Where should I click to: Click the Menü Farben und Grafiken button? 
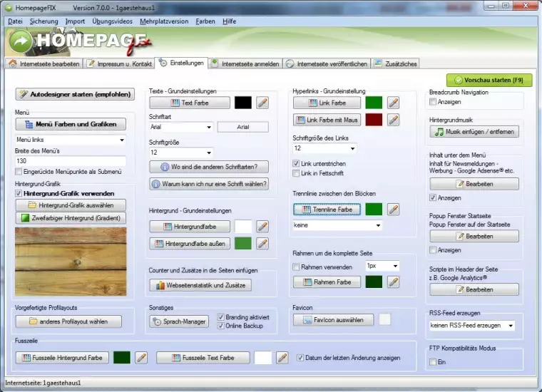tap(71, 124)
